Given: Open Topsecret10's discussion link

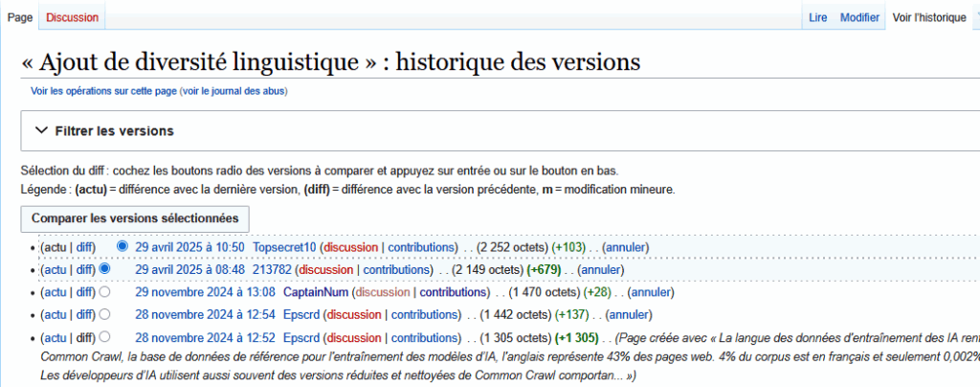Looking at the screenshot, I should pyautogui.click(x=350, y=247).
